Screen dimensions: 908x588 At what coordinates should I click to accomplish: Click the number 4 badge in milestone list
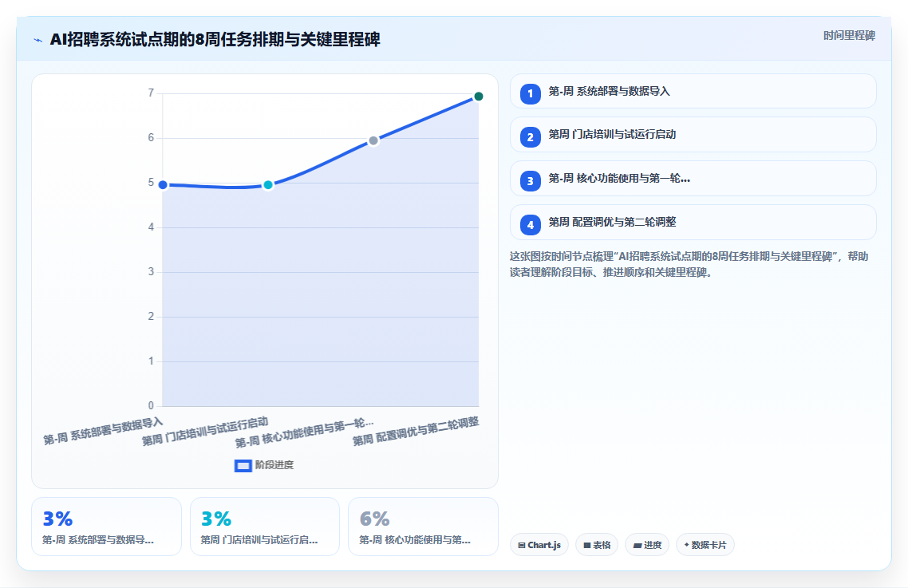[x=530, y=225]
